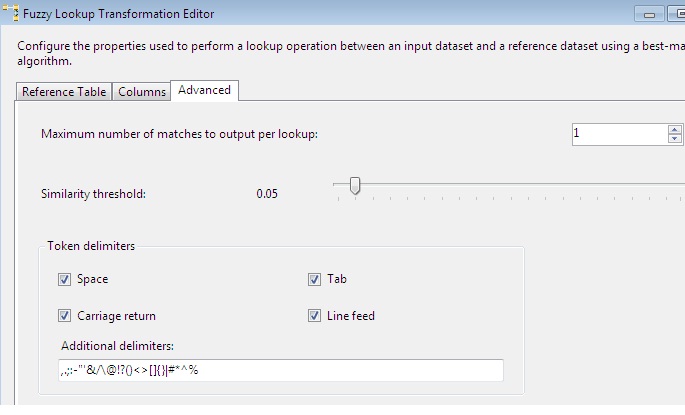Decrease maximum matches with down arrow
This screenshot has width=685, height=415.
675,139
